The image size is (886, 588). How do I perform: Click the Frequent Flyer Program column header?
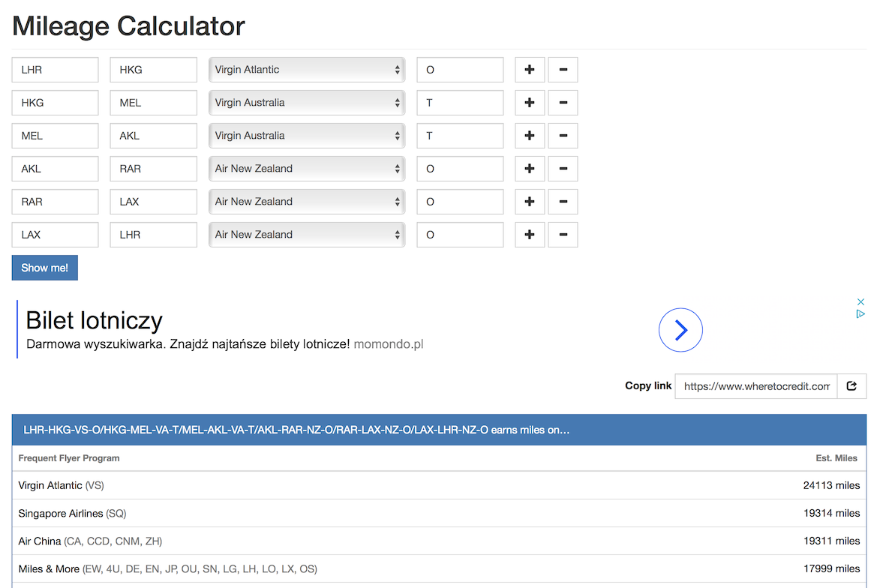[69, 458]
